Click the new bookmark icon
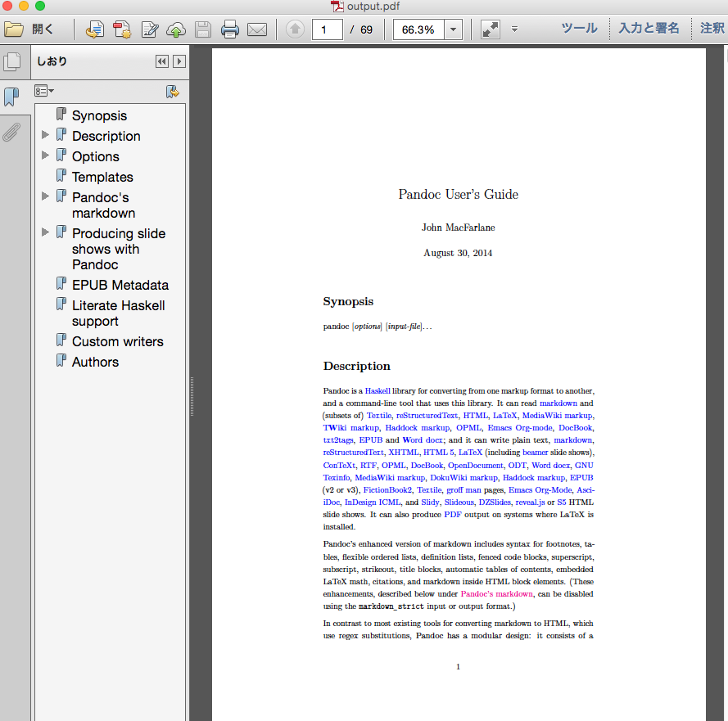The width and height of the screenshot is (728, 721). pyautogui.click(x=172, y=92)
